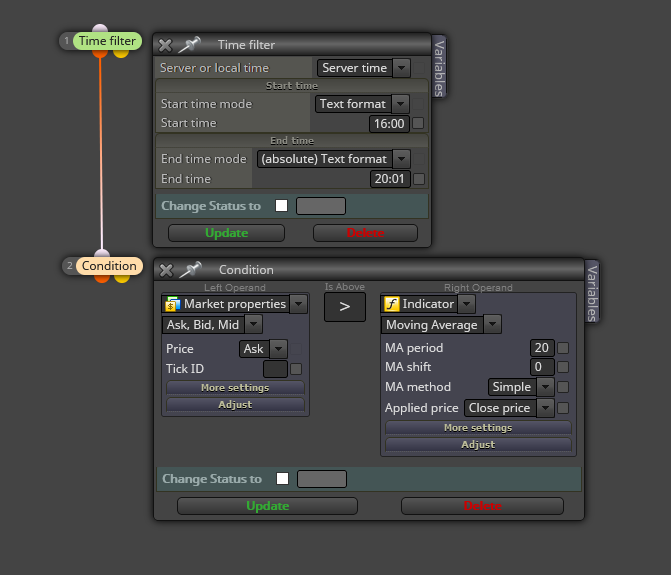The width and height of the screenshot is (671, 575).
Task: Close the Condition panel with X icon
Action: pyautogui.click(x=166, y=270)
